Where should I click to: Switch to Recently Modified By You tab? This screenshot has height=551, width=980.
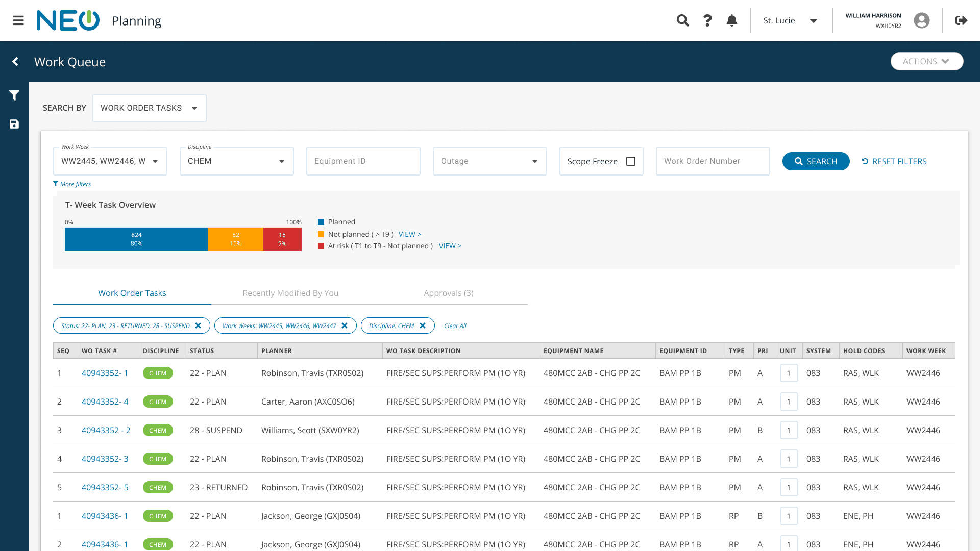290,293
